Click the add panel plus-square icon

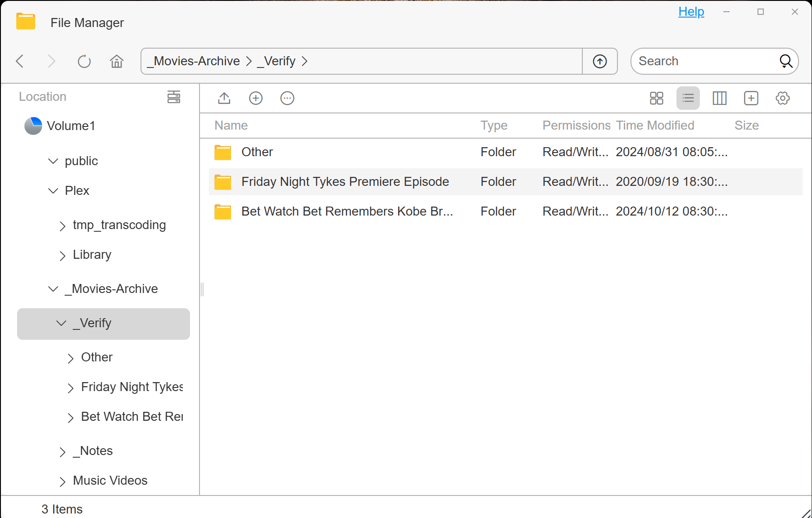tap(751, 98)
